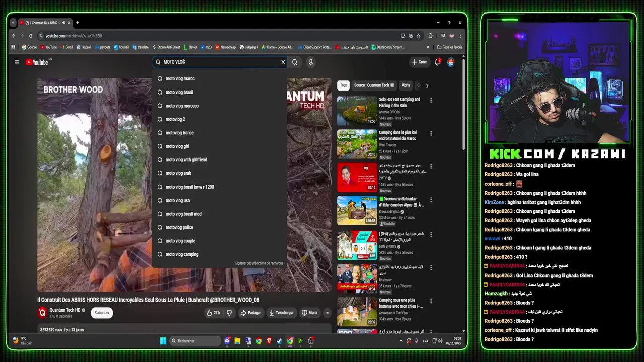The height and width of the screenshot is (362, 644).
Task: Open options for 'Camping dans le plus bel endroit'
Action: (x=431, y=134)
